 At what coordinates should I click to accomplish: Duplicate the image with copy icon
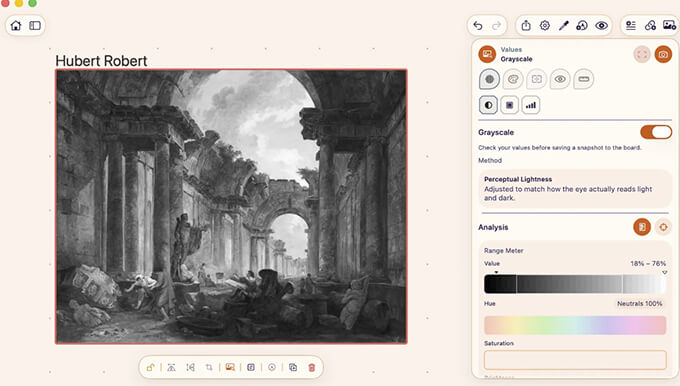(293, 367)
